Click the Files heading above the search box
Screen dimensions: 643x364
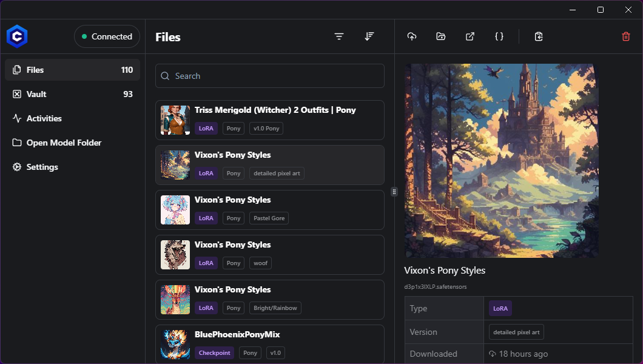click(167, 37)
